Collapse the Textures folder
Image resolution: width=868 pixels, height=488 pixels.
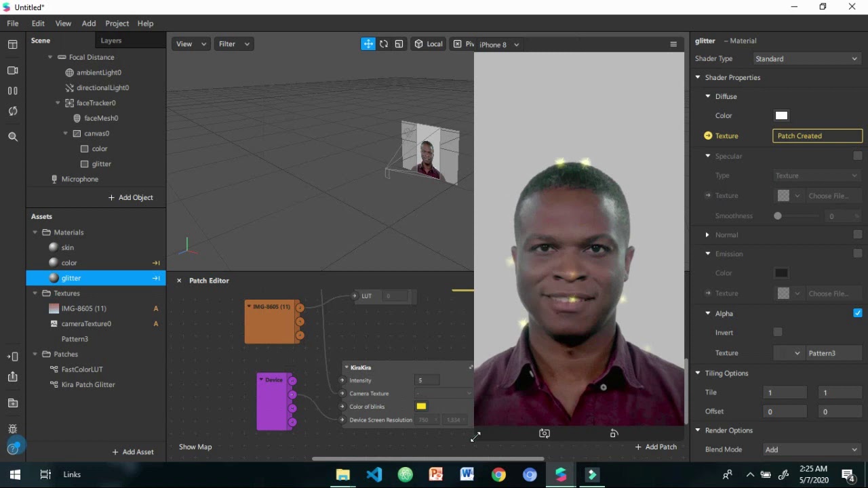pyautogui.click(x=35, y=293)
